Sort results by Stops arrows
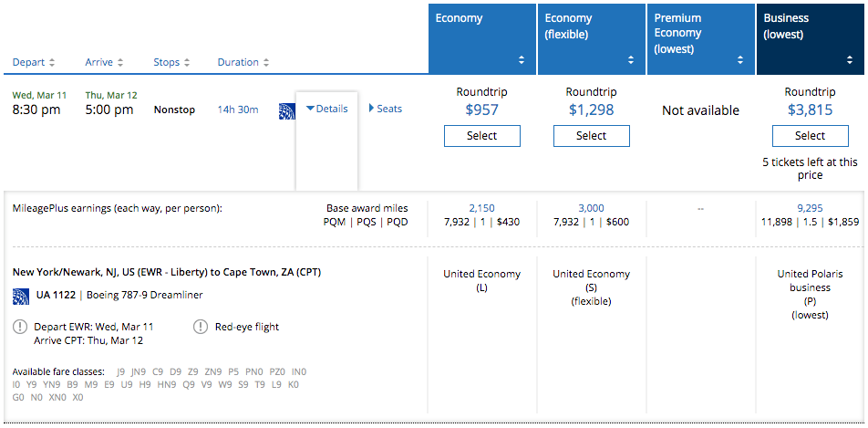 [x=187, y=63]
